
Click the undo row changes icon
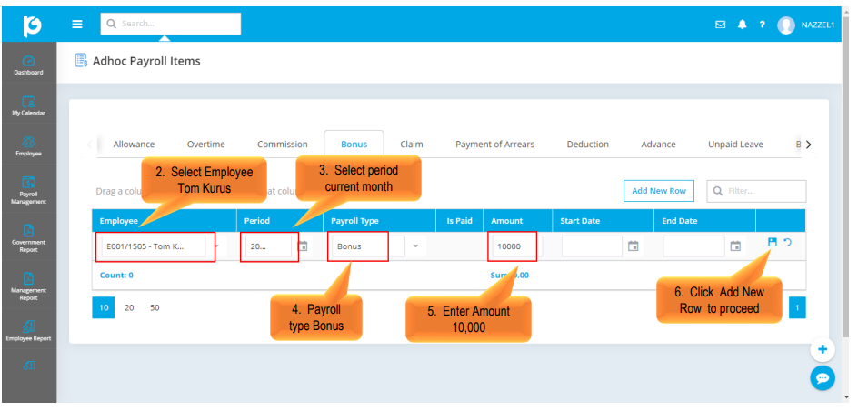(787, 242)
